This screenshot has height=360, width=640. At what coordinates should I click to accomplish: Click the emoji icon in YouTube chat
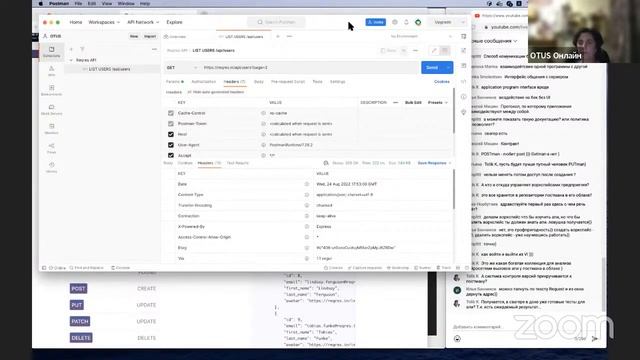click(457, 338)
